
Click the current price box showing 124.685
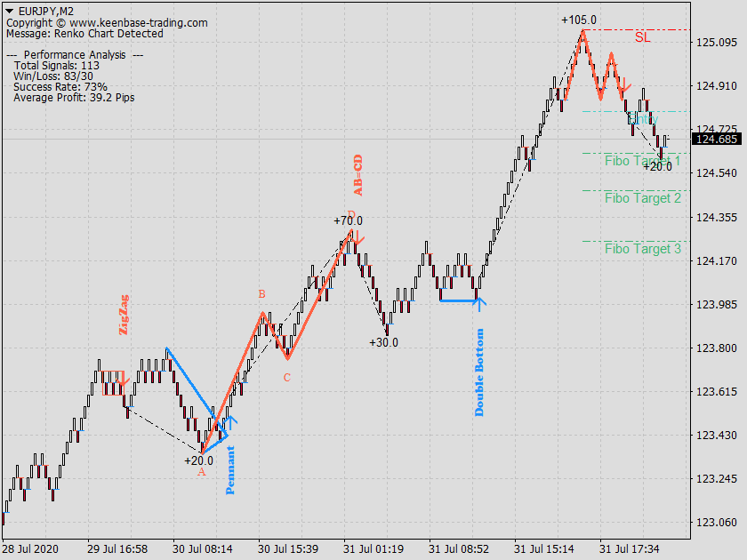tap(717, 139)
